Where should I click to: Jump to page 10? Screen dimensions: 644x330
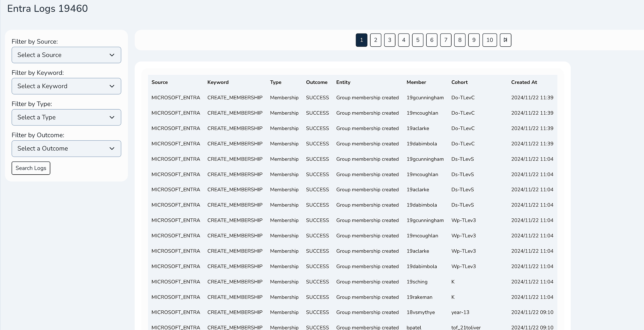point(489,40)
